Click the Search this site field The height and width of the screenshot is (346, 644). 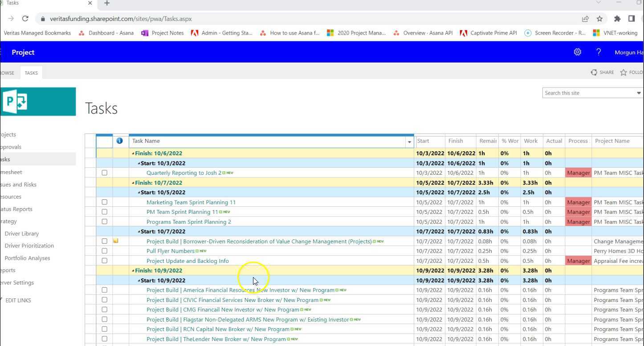coord(588,93)
